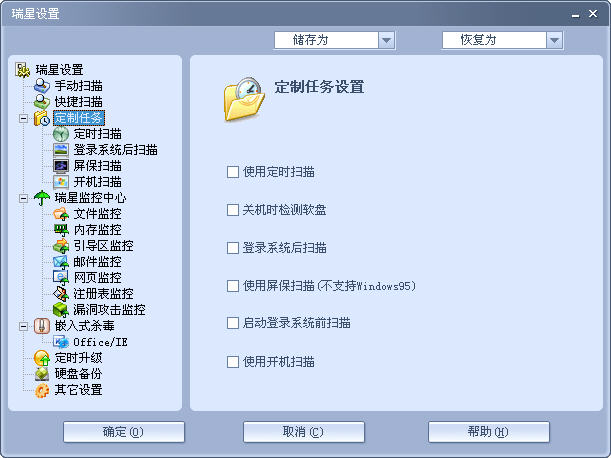Screen dimensions: 611x458
Task: Select 邮件监控 tree entry
Action: tap(97, 262)
